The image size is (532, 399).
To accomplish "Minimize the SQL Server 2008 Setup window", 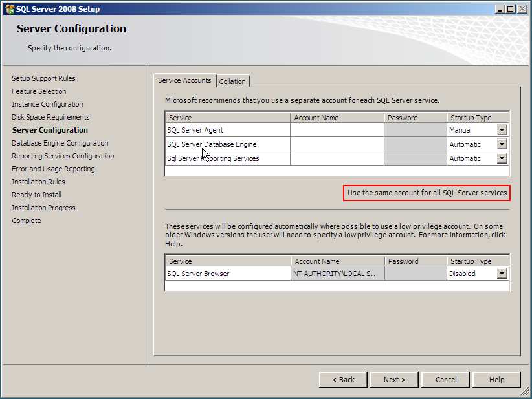I will tap(499, 9).
